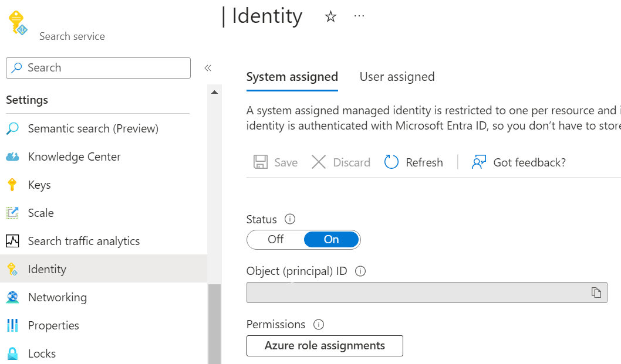
Task: Click the Permissions info icon
Action: [x=319, y=324]
